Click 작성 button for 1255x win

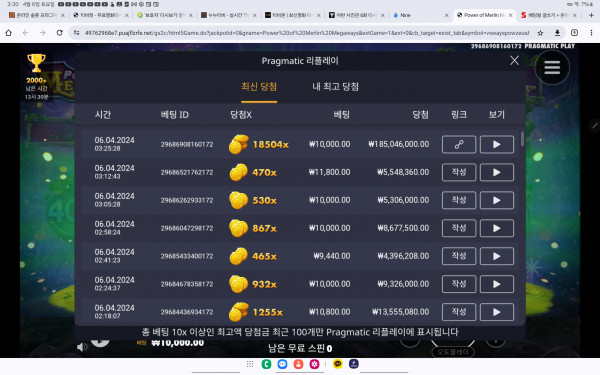[459, 312]
